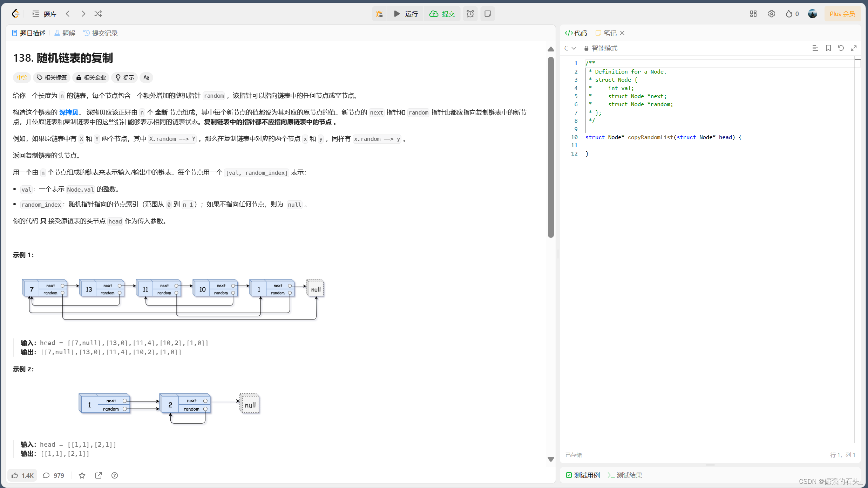Open the layout grid icon

coord(753,14)
